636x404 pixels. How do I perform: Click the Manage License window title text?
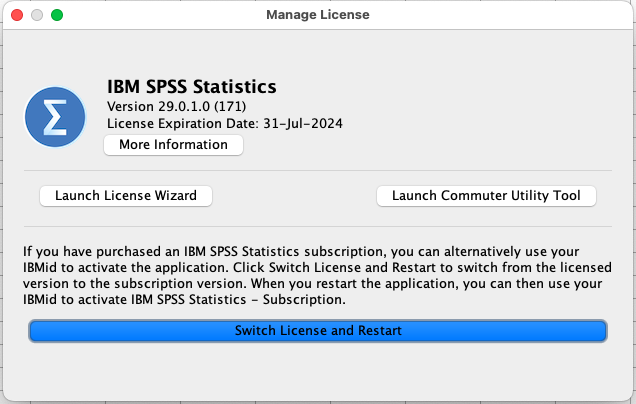(317, 15)
